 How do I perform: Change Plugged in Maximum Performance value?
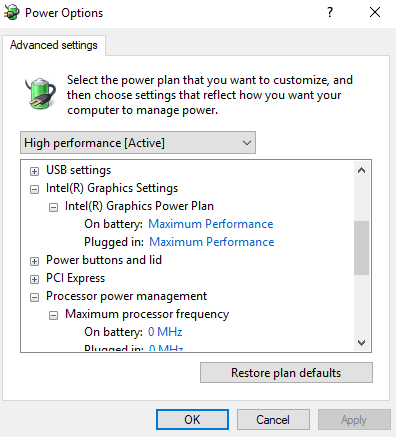tap(212, 242)
